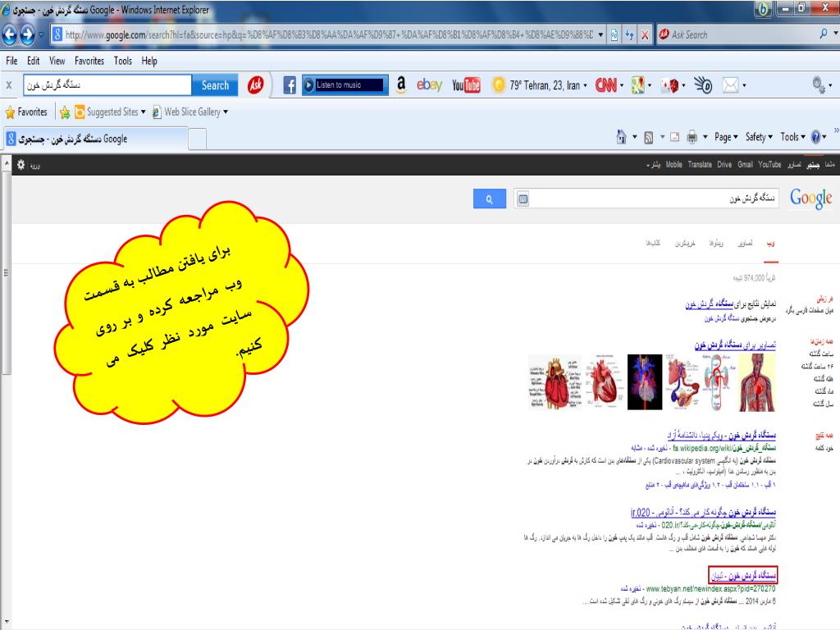Image resolution: width=840 pixels, height=630 pixels.
Task: Open Ask toolbar gear settings icon
Action: (819, 84)
